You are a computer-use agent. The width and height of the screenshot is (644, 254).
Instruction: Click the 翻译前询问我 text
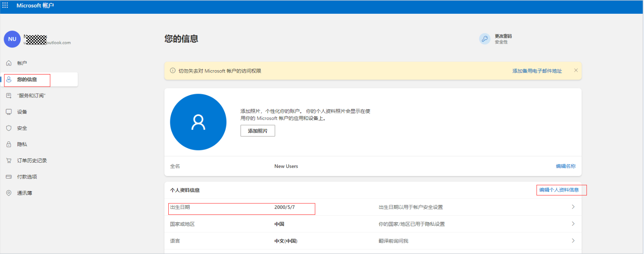(x=393, y=241)
